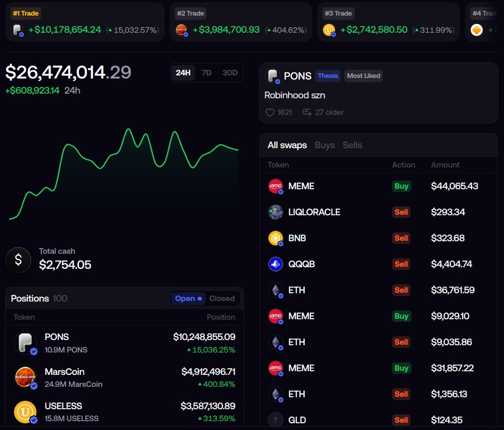Click the USELESS position value $3,587,130.89
The image size is (504, 430).
click(x=208, y=406)
